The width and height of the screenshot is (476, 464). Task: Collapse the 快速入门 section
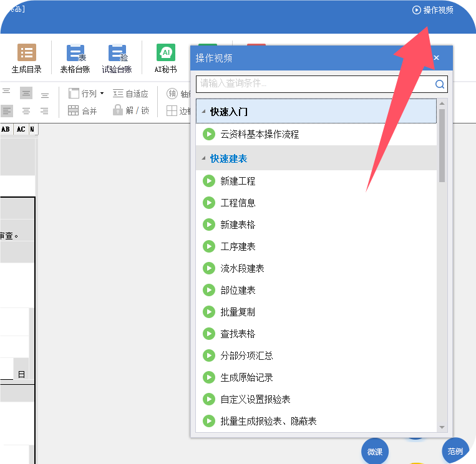(203, 112)
